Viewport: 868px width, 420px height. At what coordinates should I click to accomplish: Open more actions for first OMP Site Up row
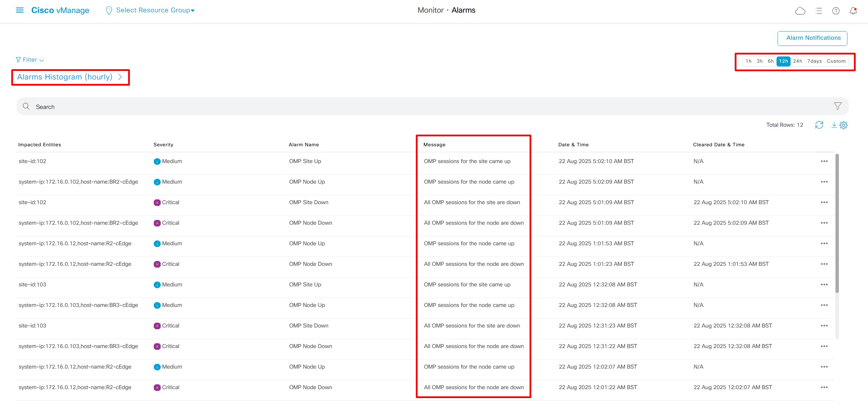pos(824,161)
